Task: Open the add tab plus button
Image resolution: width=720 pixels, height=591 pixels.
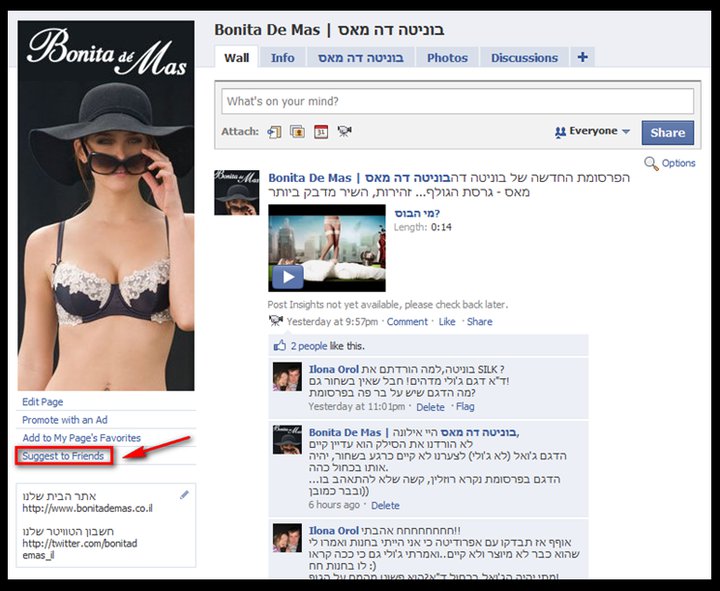Action: point(582,57)
